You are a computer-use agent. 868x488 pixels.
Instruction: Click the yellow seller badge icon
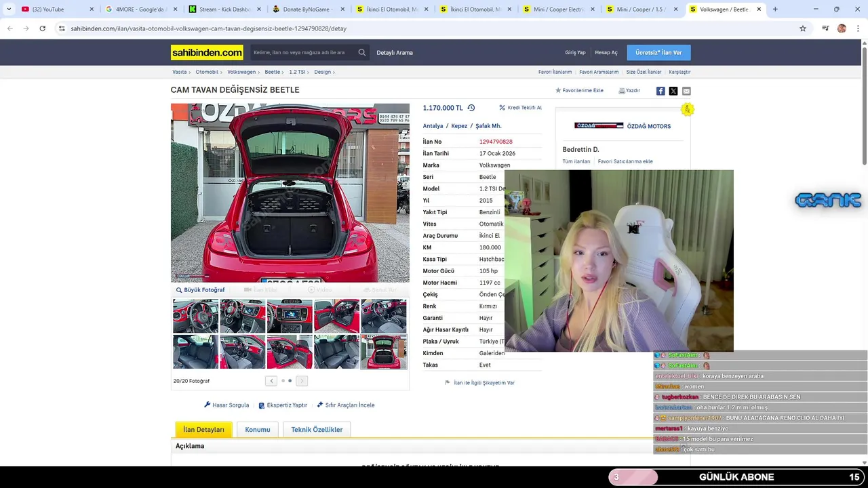tap(687, 109)
